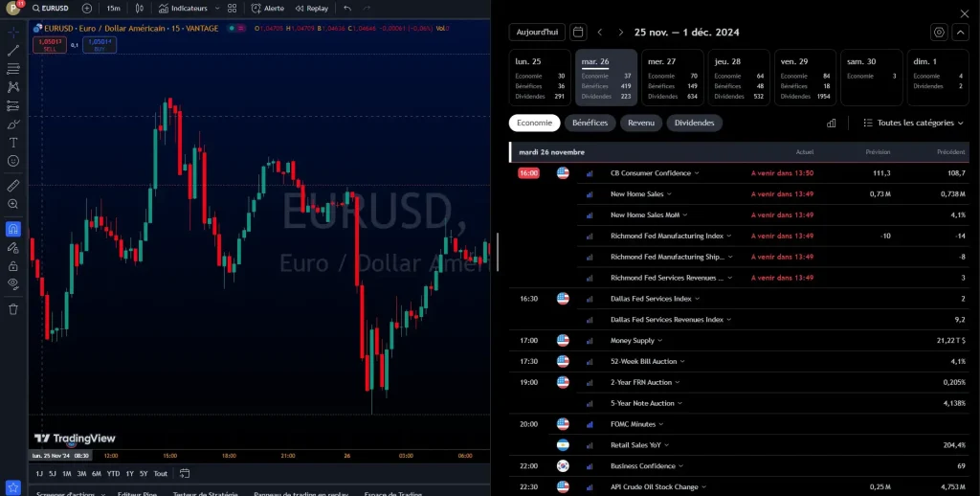980x496 pixels.
Task: Select the ruler measure tool
Action: pos(13,185)
